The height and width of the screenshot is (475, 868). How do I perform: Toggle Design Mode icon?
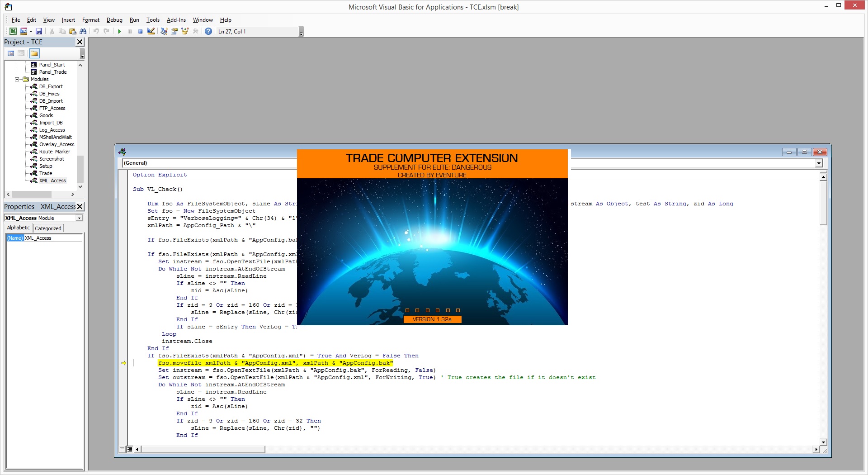[x=151, y=31]
